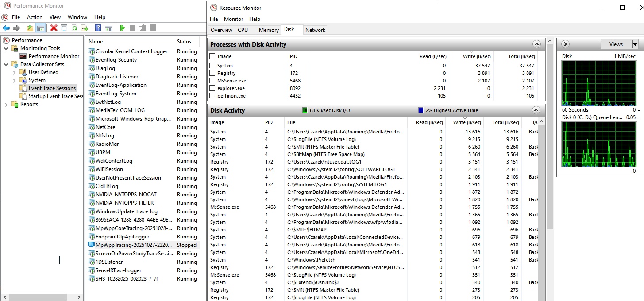
Task: Switch to the Network tab
Action: [x=315, y=30]
